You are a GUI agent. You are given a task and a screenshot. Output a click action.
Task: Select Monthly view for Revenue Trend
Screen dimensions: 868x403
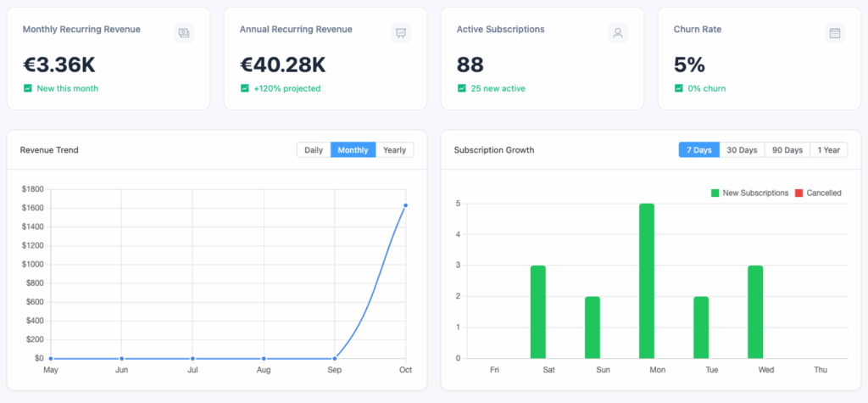point(353,150)
